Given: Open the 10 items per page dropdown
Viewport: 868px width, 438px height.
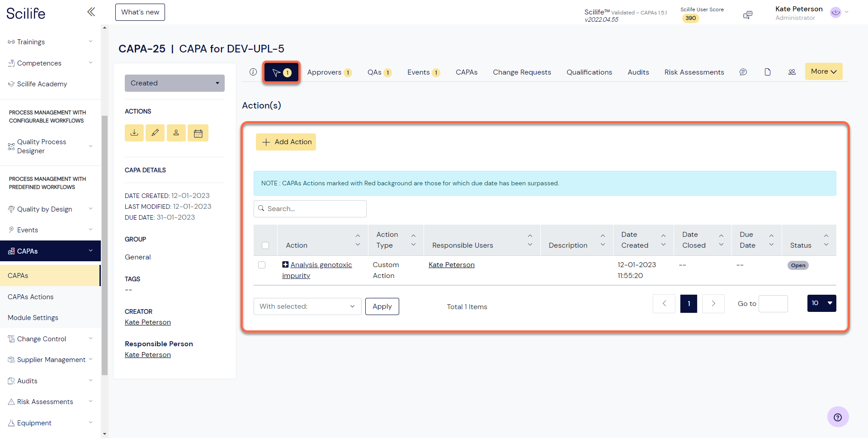Looking at the screenshot, I should click(821, 303).
